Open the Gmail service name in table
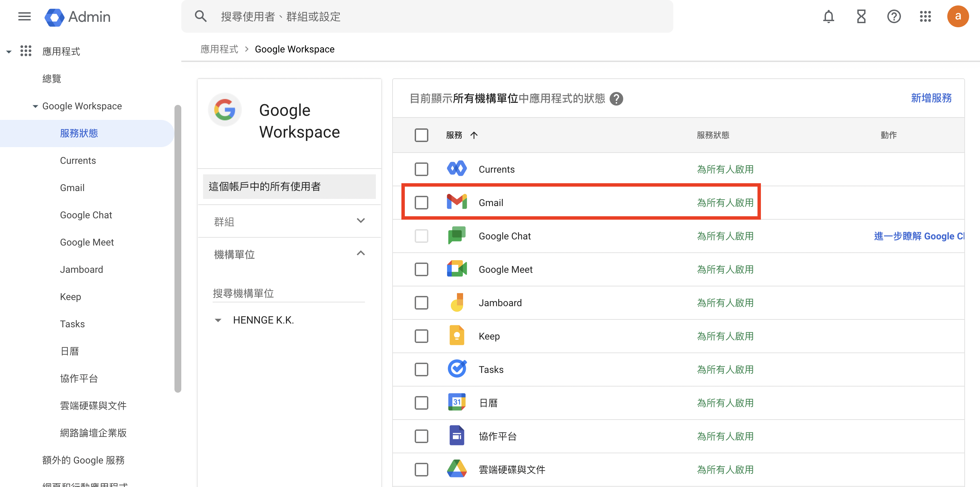The image size is (980, 487). [x=491, y=203]
